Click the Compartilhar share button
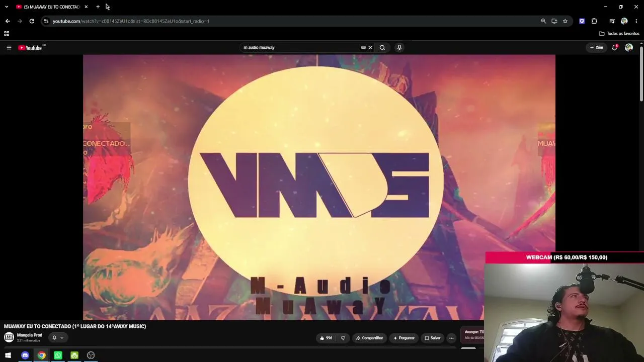The image size is (644, 362). point(370,338)
